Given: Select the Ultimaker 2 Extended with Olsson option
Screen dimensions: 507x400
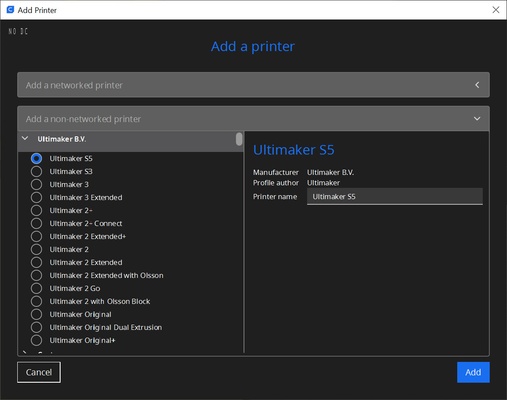Looking at the screenshot, I should (x=36, y=275).
